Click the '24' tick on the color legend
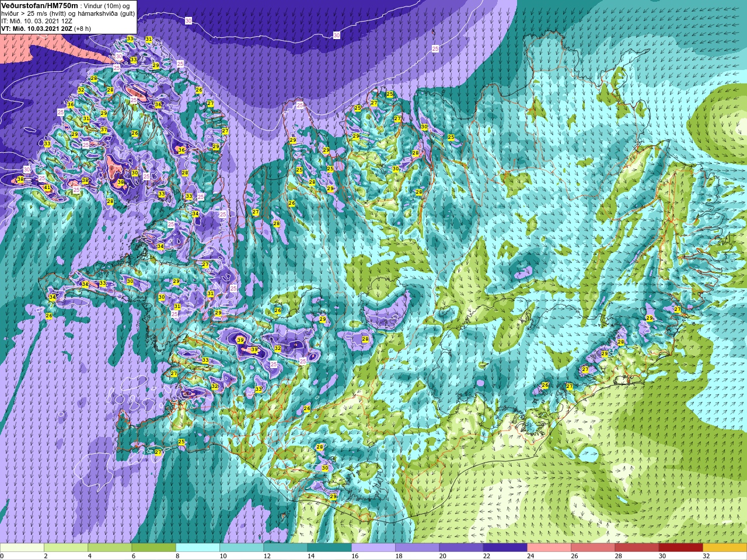Image resolution: width=747 pixels, height=560 pixels. click(x=530, y=556)
